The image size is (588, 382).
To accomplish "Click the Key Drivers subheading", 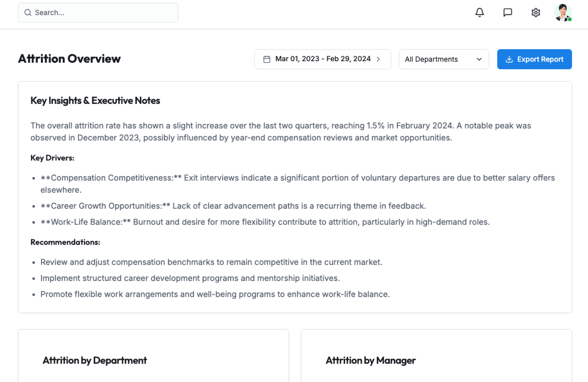I will [52, 158].
